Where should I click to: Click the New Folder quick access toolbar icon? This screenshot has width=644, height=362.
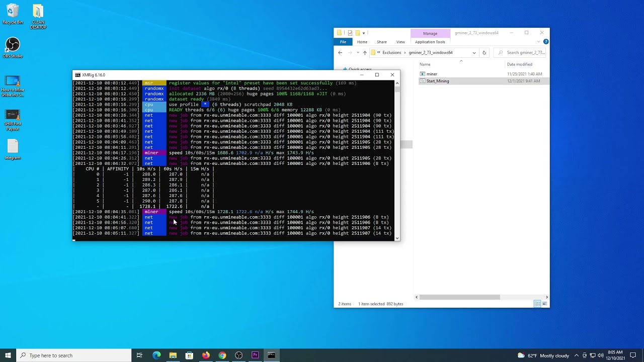[357, 33]
